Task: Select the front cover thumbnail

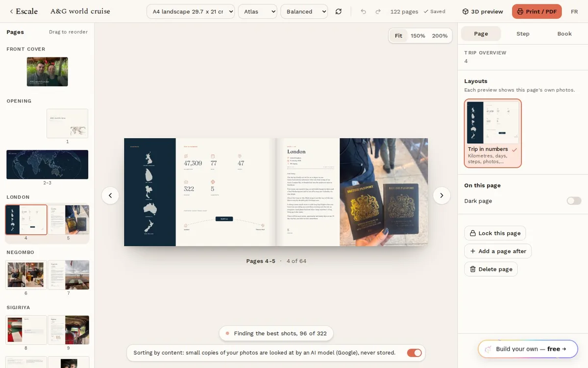Action: point(48,72)
